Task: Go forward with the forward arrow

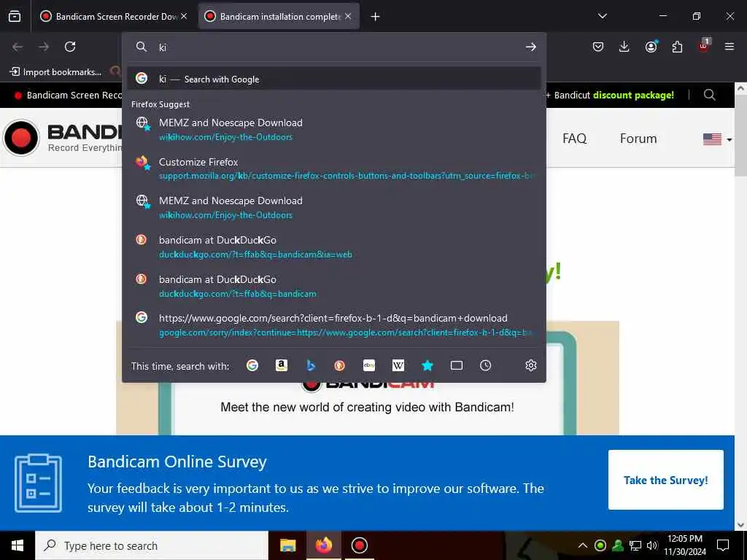Action: tap(44, 47)
